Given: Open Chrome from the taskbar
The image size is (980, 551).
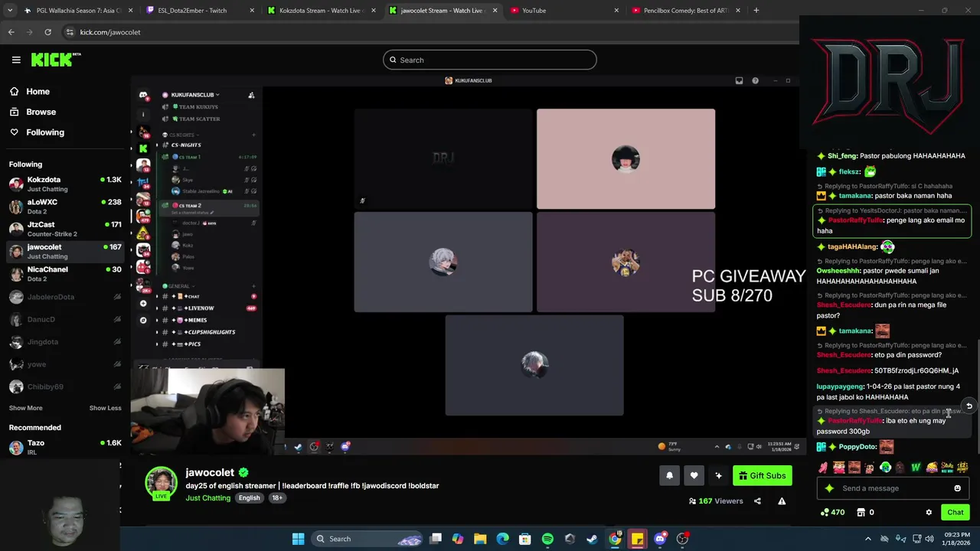Looking at the screenshot, I should point(615,539).
